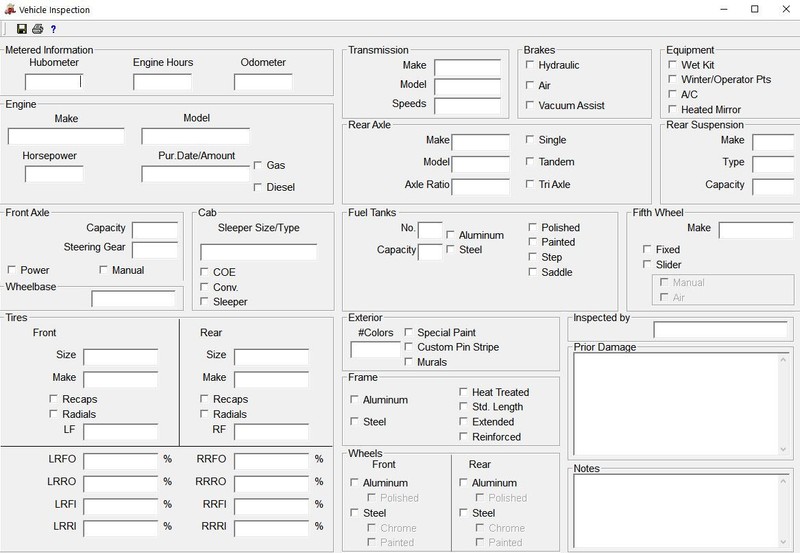
Task: Enable Special Paint checkbox
Action: pyautogui.click(x=409, y=332)
